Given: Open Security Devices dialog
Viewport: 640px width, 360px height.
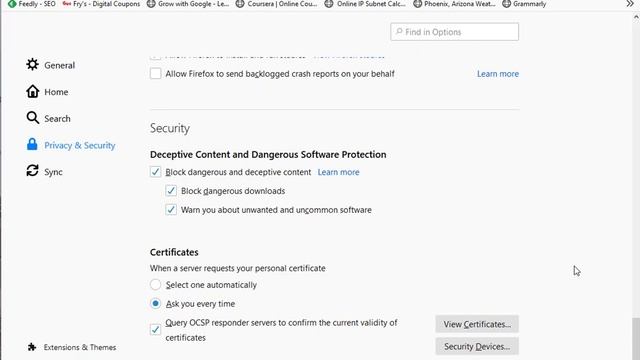Looking at the screenshot, I should pyautogui.click(x=477, y=347).
